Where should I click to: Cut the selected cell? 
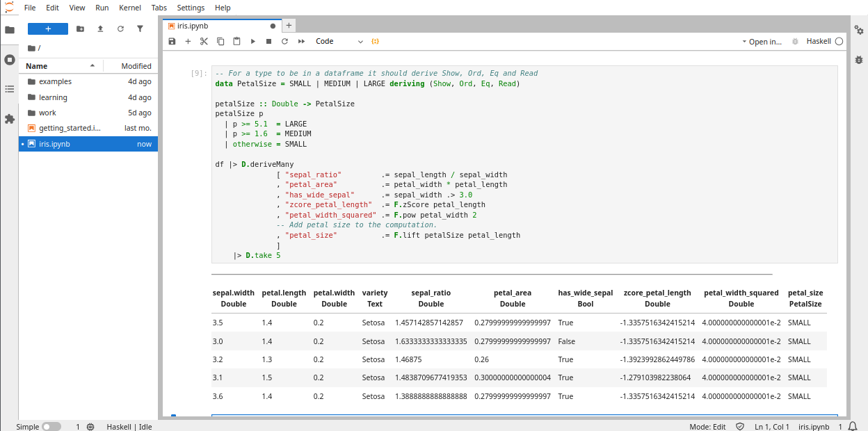pos(204,42)
